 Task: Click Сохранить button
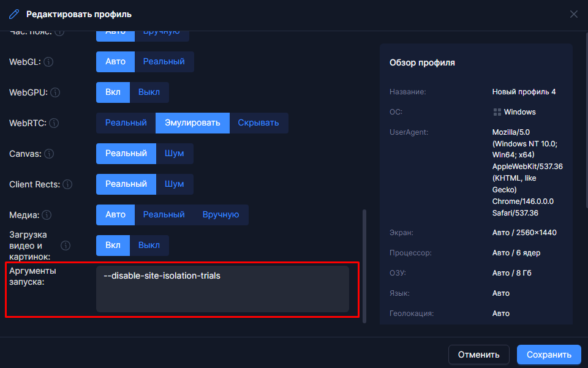[549, 355]
